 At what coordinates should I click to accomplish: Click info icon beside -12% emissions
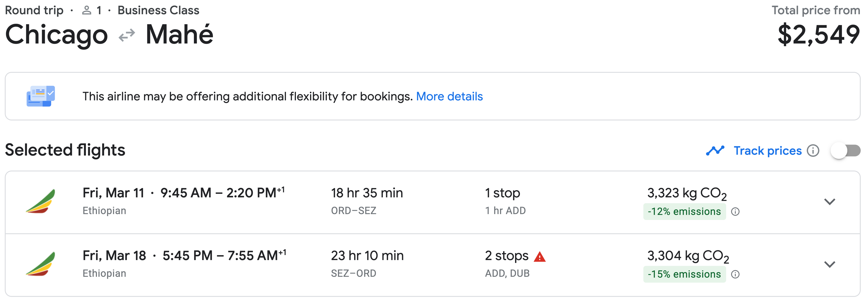point(735,212)
